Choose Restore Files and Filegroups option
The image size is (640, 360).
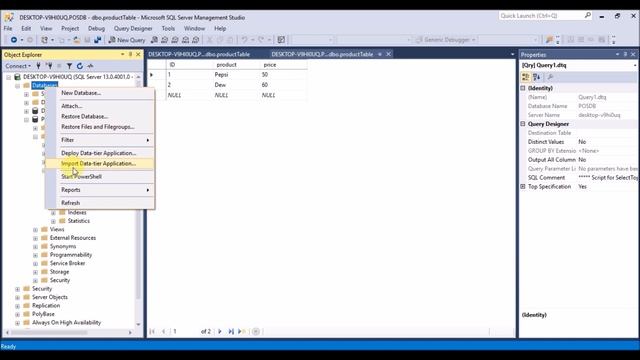click(100, 127)
